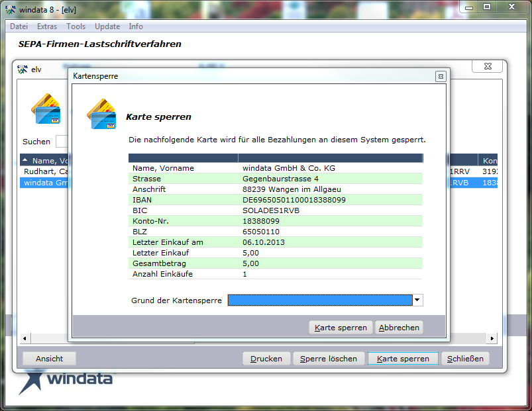Open the Update menu
Image resolution: width=532 pixels, height=411 pixels.
pos(107,26)
